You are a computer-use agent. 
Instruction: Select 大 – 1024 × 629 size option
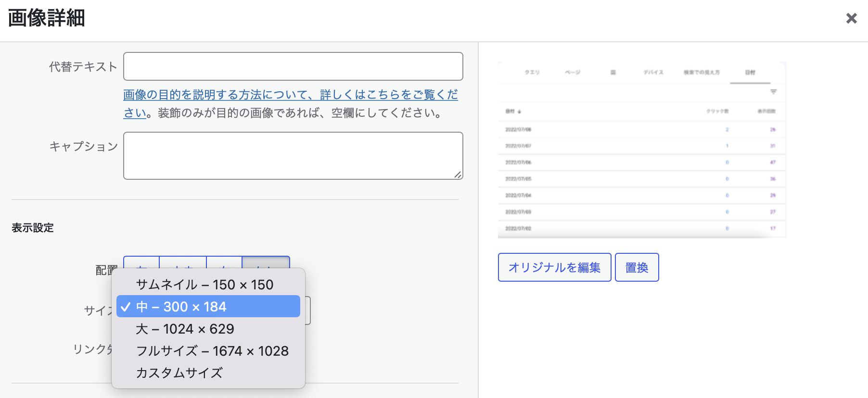208,329
